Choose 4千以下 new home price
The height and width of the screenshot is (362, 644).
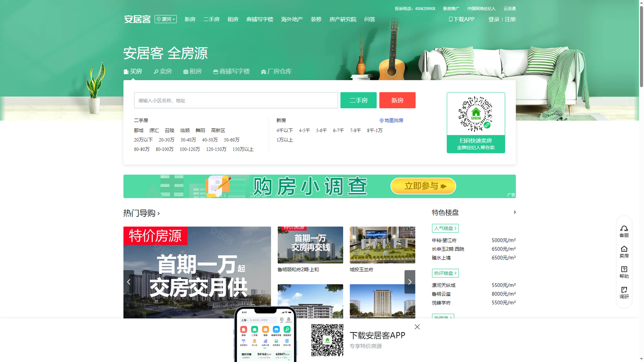[x=284, y=130]
